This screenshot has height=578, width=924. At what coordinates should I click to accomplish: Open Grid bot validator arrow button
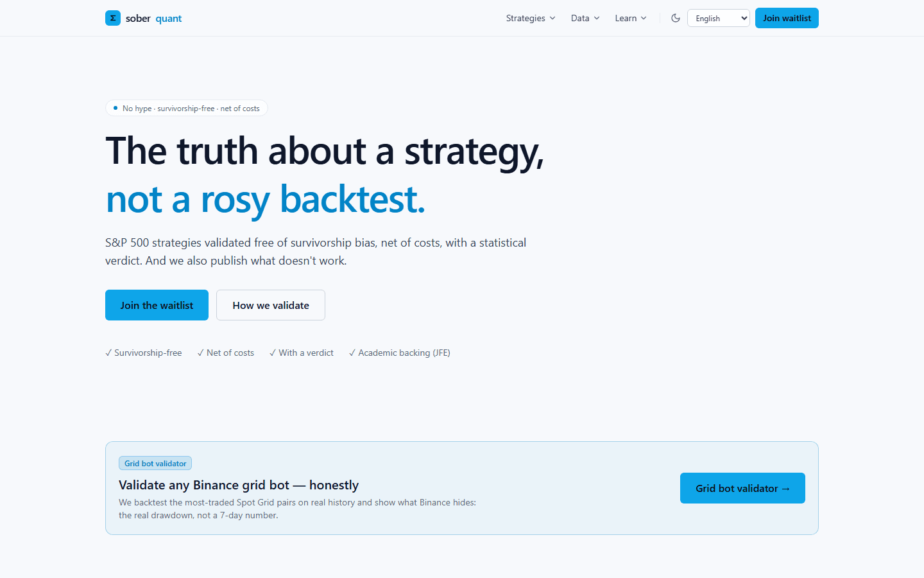(742, 488)
